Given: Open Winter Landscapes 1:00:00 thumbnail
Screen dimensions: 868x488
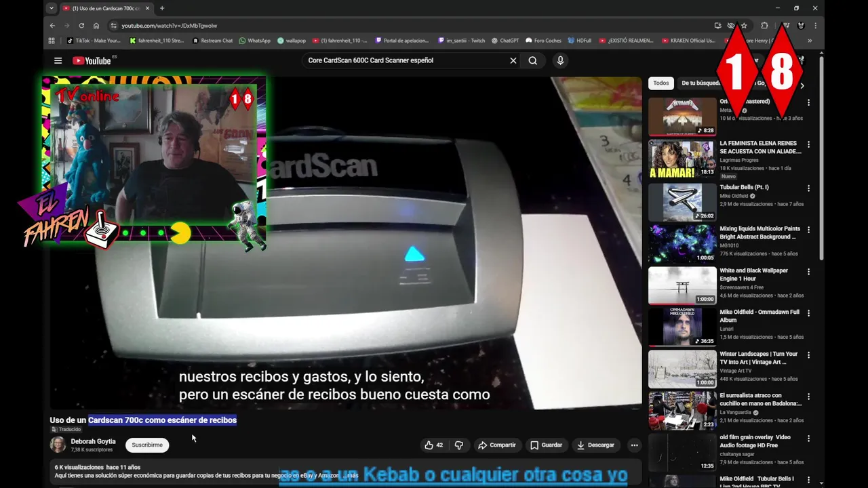Looking at the screenshot, I should pos(682,369).
